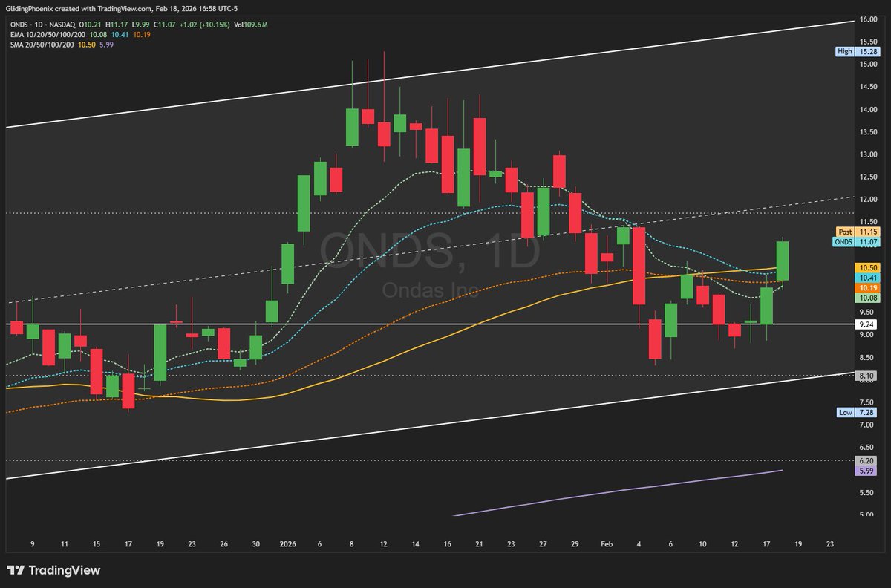Click the green 10.08 label on the price axis
This screenshot has width=891, height=588.
[867, 298]
